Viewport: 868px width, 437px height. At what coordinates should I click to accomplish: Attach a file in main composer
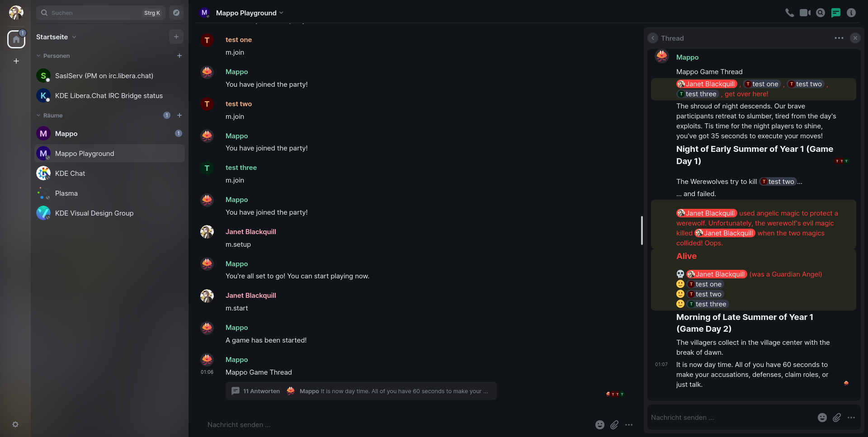[x=614, y=425]
